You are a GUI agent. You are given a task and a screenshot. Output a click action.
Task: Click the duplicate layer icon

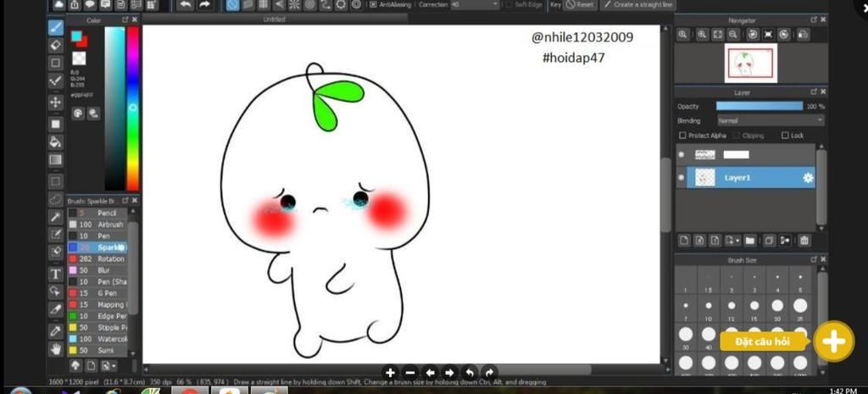tap(768, 241)
